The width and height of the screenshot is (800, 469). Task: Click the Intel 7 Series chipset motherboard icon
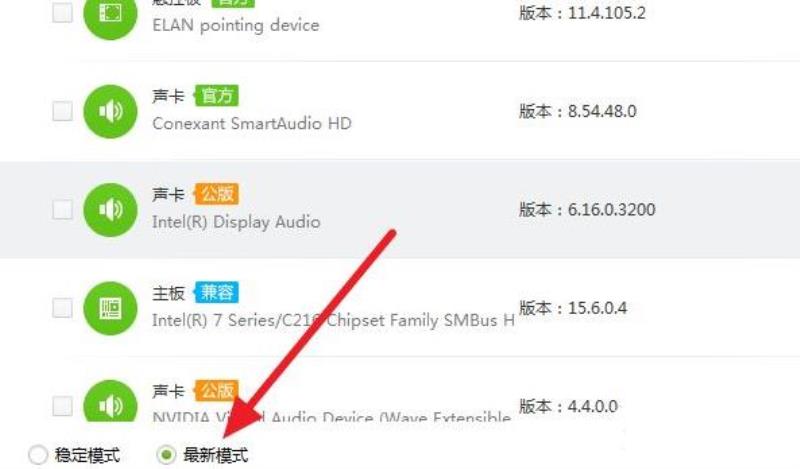[x=110, y=308]
